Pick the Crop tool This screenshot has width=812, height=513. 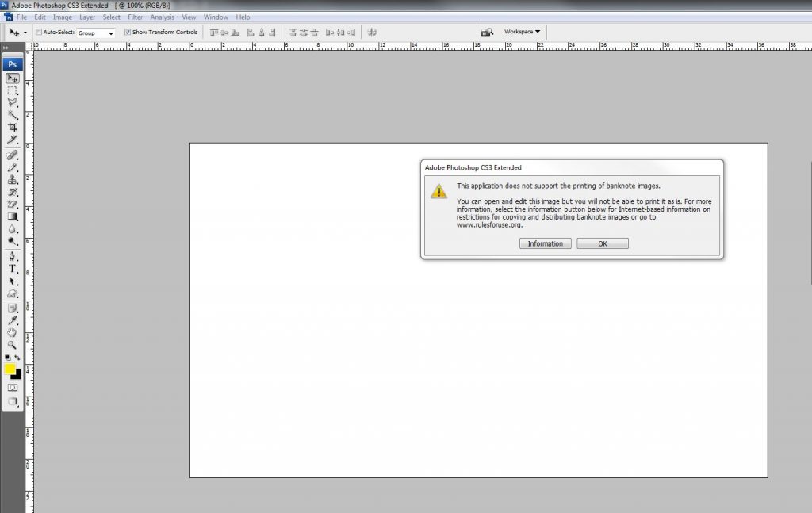[13, 128]
